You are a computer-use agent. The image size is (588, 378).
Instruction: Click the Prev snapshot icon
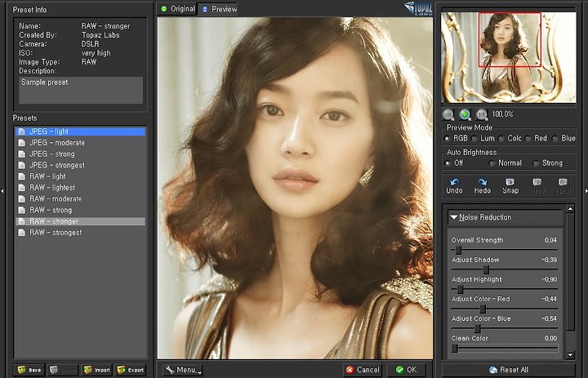537,182
